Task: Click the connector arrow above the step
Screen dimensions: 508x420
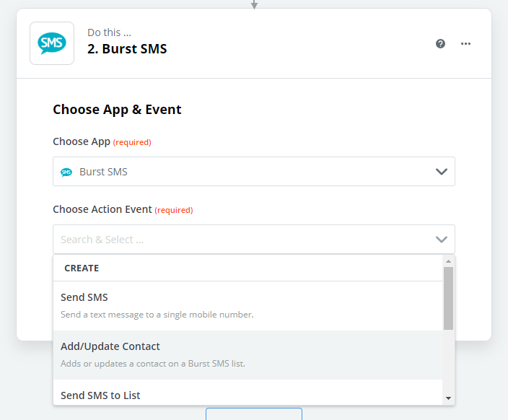Action: 254,4
